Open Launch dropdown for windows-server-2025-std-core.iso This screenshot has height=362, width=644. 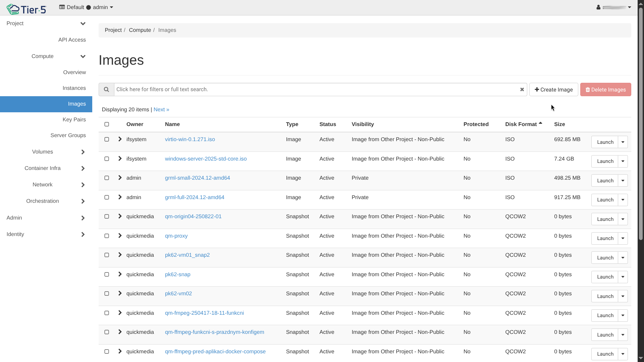(623, 161)
